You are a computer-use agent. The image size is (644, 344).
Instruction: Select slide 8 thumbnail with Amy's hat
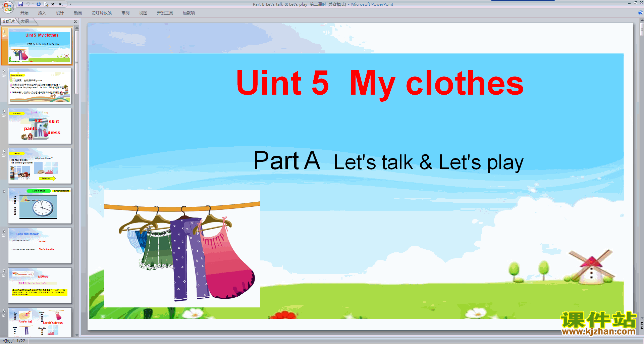pyautogui.click(x=40, y=323)
